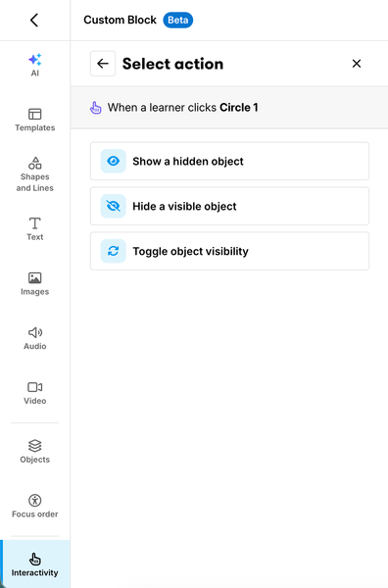Choose Show a hidden object action
The height and width of the screenshot is (588, 388).
tap(229, 162)
